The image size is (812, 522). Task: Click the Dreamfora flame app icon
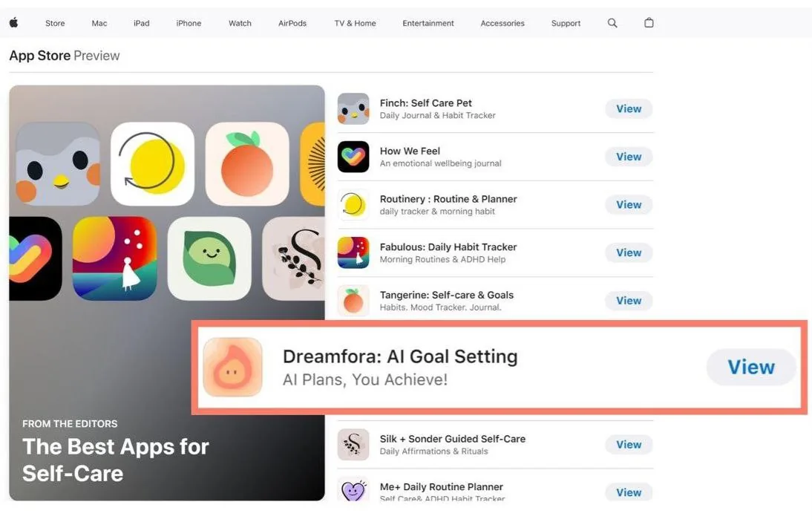232,367
